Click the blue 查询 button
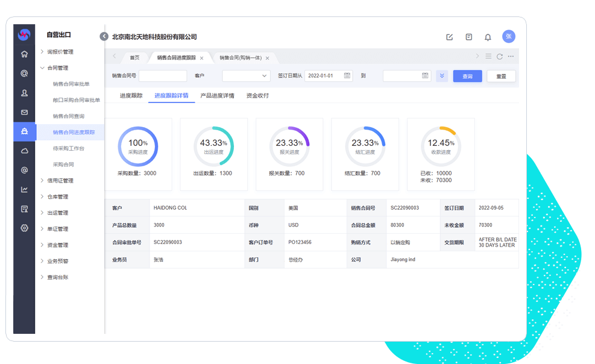The width and height of the screenshot is (595, 364). tap(467, 76)
